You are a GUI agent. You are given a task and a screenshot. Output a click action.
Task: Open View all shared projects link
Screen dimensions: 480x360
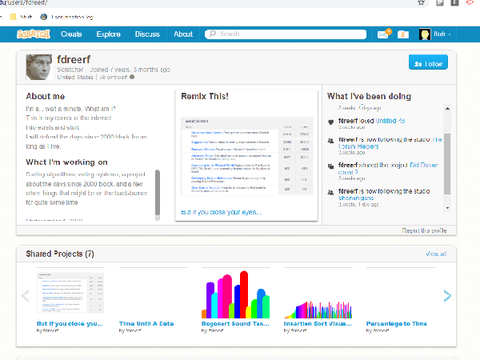click(436, 254)
